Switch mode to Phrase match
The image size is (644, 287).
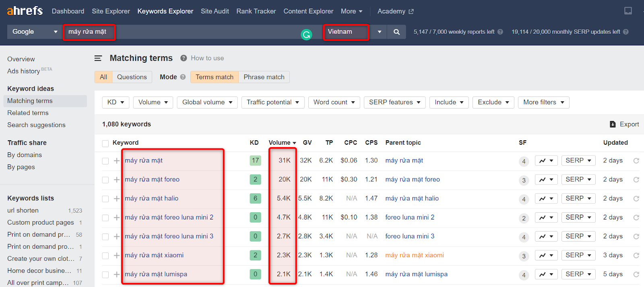tap(264, 77)
